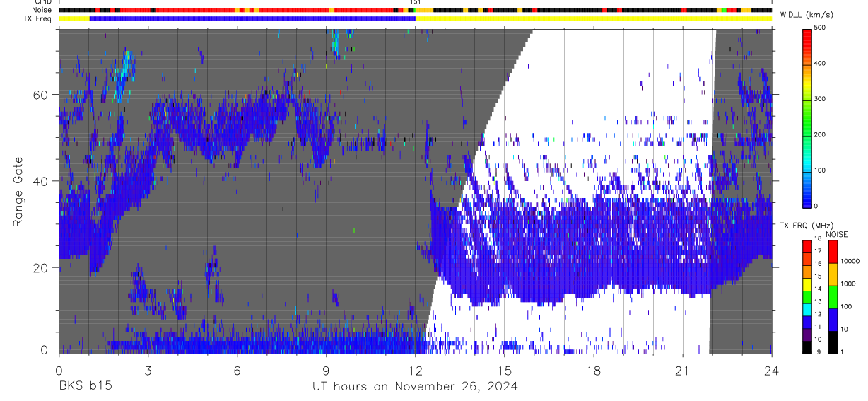Click the '151' CPID value above the noise strip

[416, 2]
